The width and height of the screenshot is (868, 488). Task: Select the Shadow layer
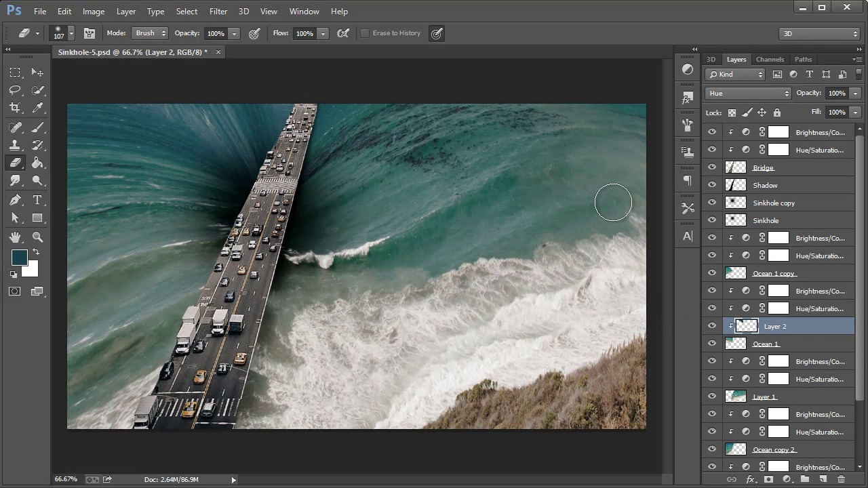click(x=765, y=185)
